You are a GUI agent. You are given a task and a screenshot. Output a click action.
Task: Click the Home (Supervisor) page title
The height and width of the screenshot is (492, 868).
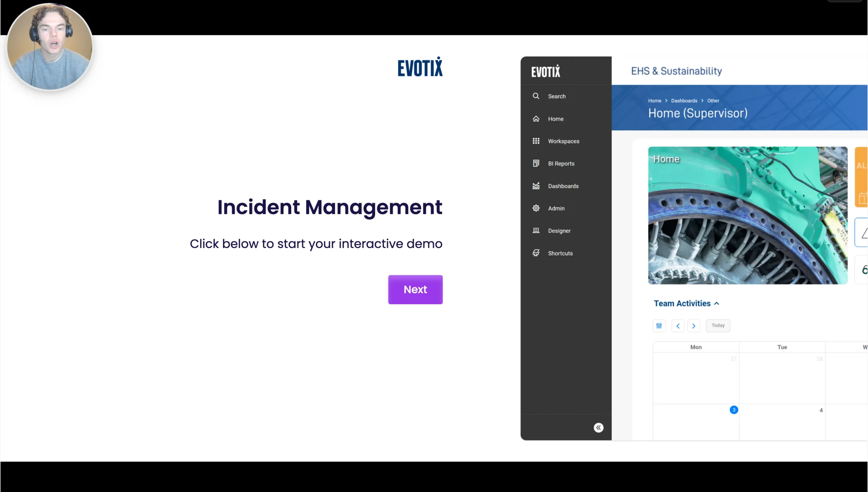coord(698,113)
